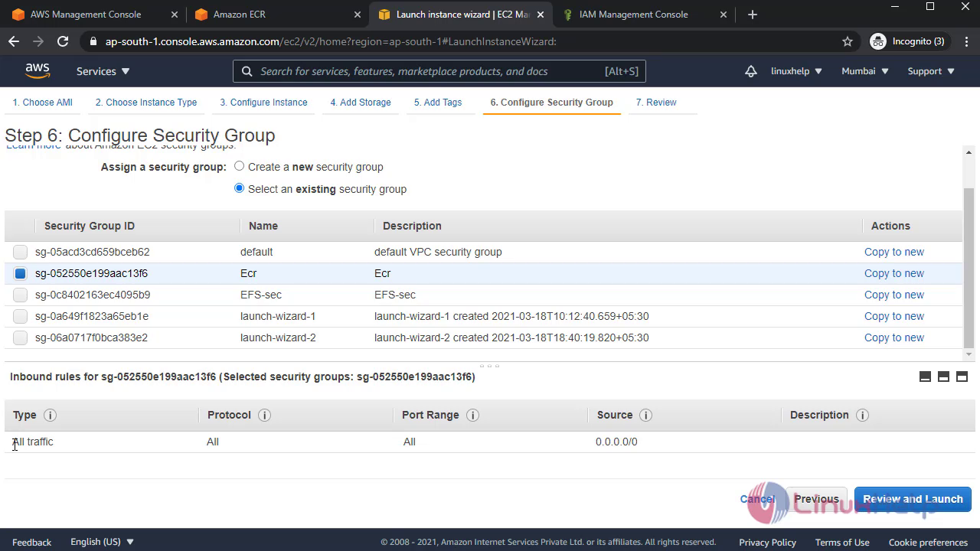Close the Amazon ECR tab
Screen dimensions: 980x551
pyautogui.click(x=357, y=15)
